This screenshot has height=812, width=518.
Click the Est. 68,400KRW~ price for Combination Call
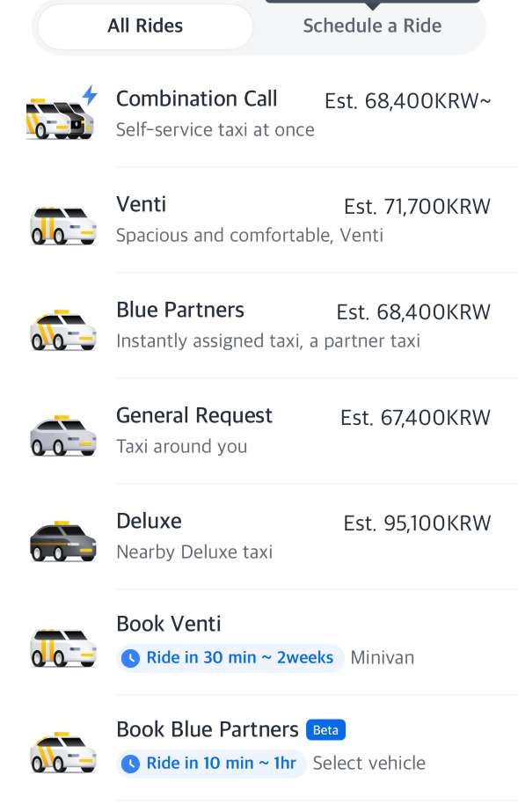pos(407,101)
